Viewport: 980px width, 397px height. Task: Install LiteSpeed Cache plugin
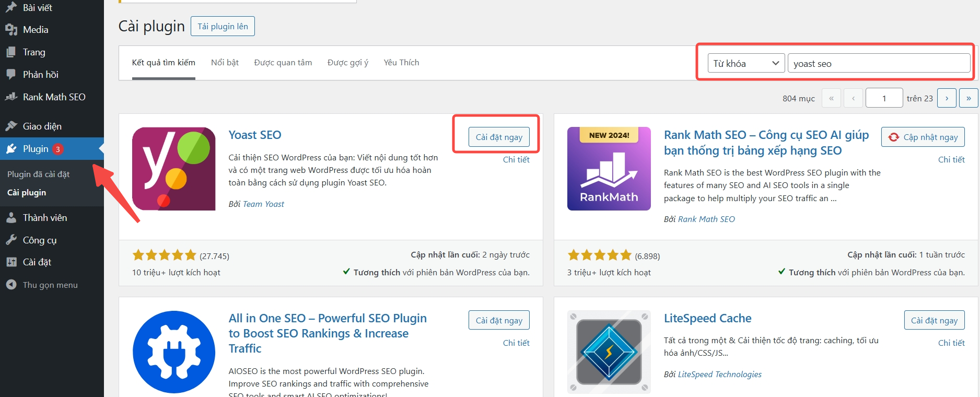point(935,320)
